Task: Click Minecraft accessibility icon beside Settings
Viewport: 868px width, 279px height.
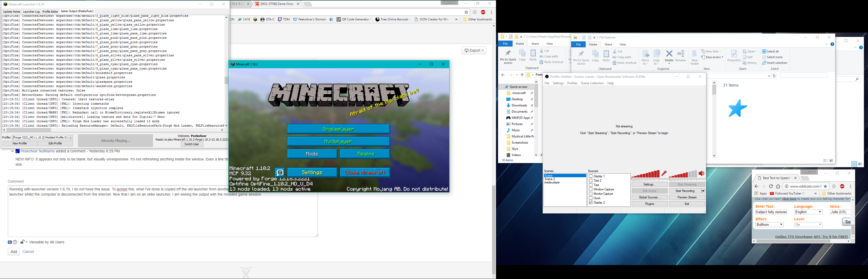Action: point(280,173)
